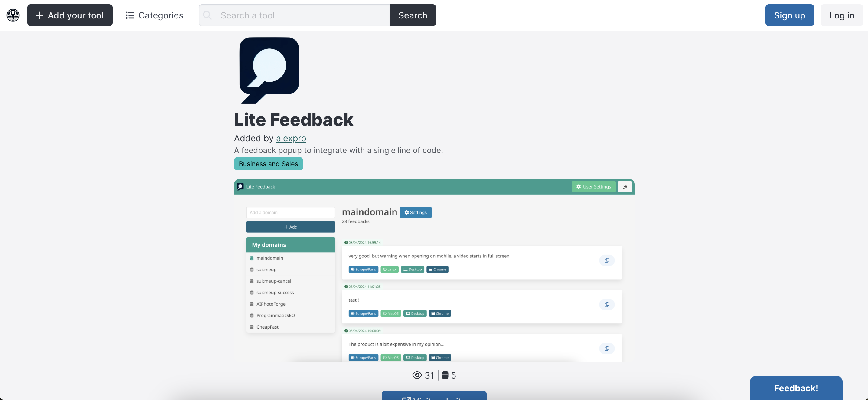The image size is (868, 400).
Task: Click the Add a domain field in the preview
Action: pyautogui.click(x=290, y=212)
